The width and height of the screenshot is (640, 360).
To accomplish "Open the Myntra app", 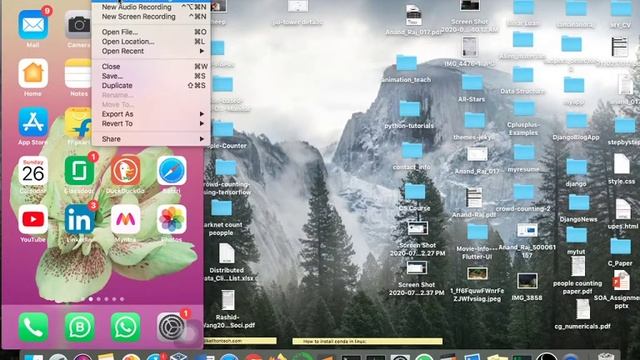I will [x=125, y=220].
